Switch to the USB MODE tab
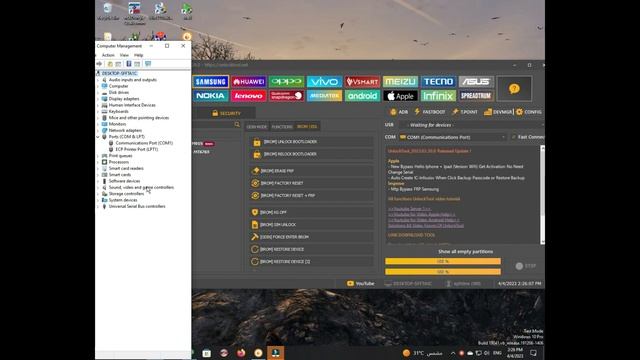The height and width of the screenshot is (360, 640). [257, 127]
